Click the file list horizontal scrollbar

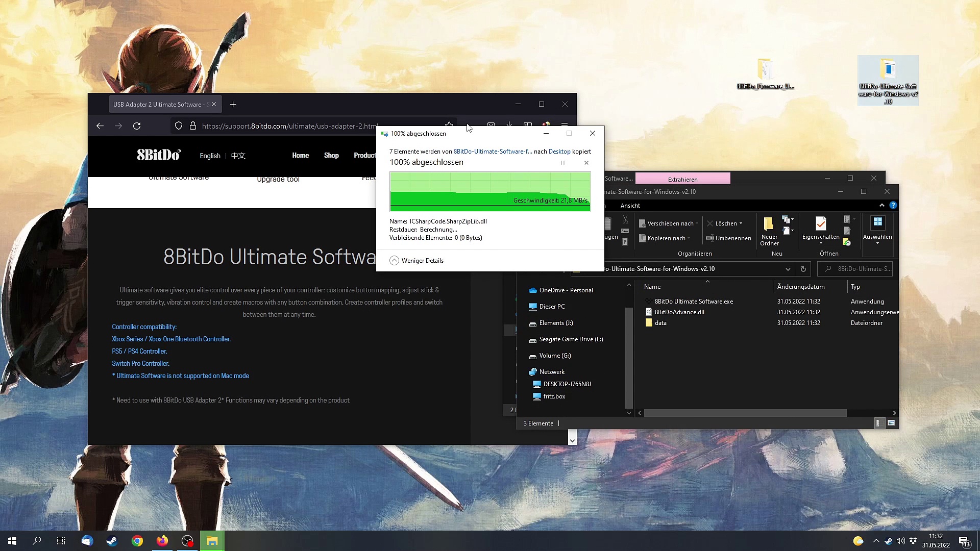click(745, 413)
